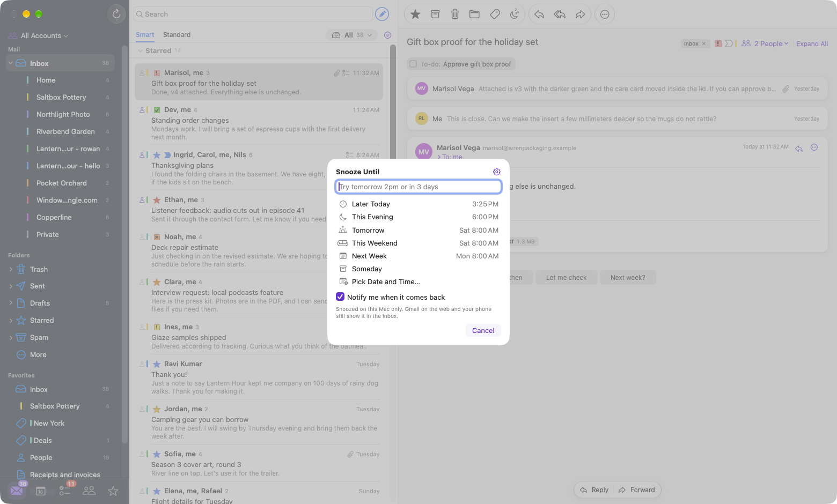The height and width of the screenshot is (504, 837).
Task: Open starred view in bottom bar
Action: pyautogui.click(x=113, y=491)
